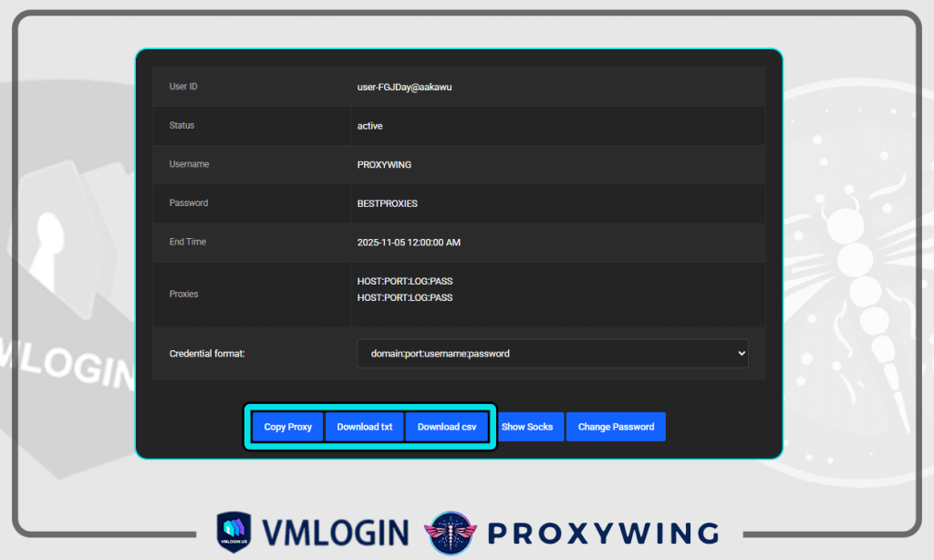Click the VMLOGIN brand text

[x=336, y=533]
